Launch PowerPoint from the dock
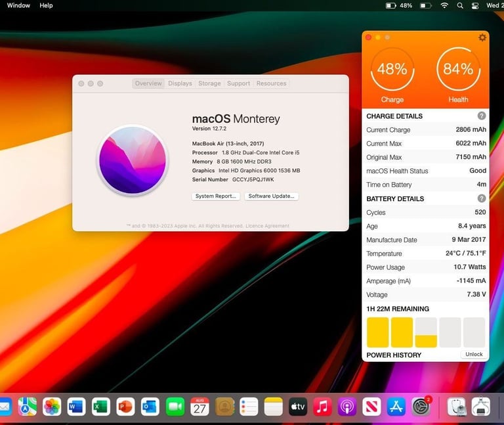 pos(126,407)
